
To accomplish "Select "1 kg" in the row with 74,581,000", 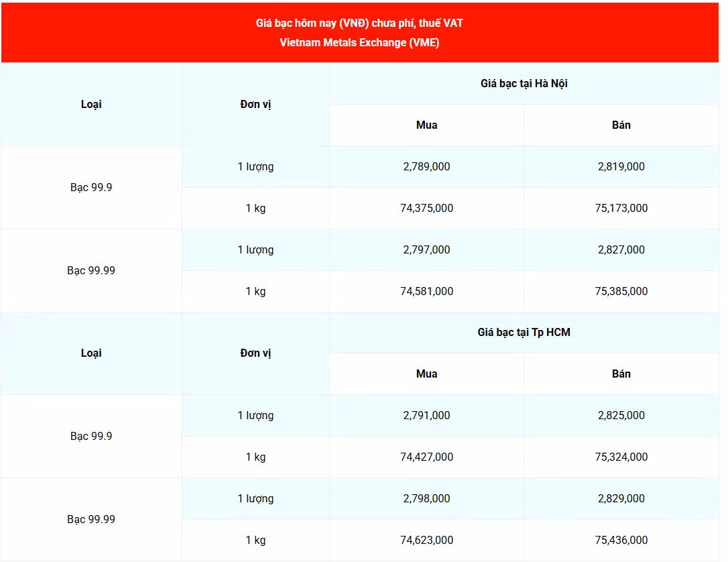I will pos(255,292).
